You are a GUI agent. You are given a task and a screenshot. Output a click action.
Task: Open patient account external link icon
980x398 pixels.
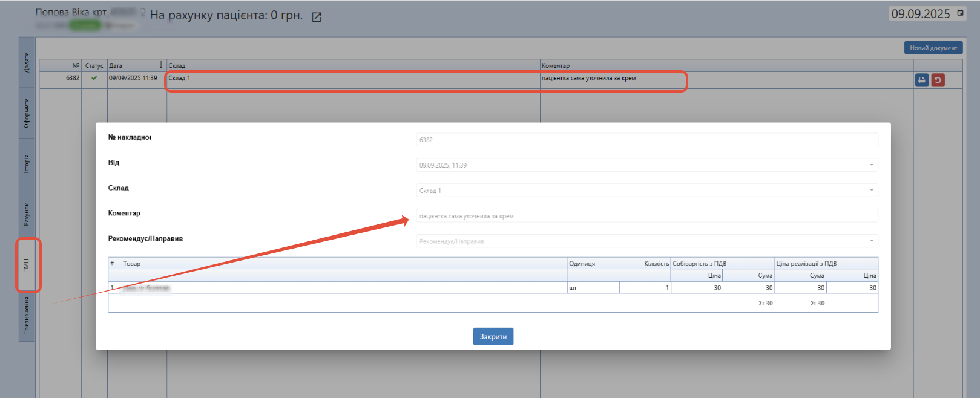[316, 17]
